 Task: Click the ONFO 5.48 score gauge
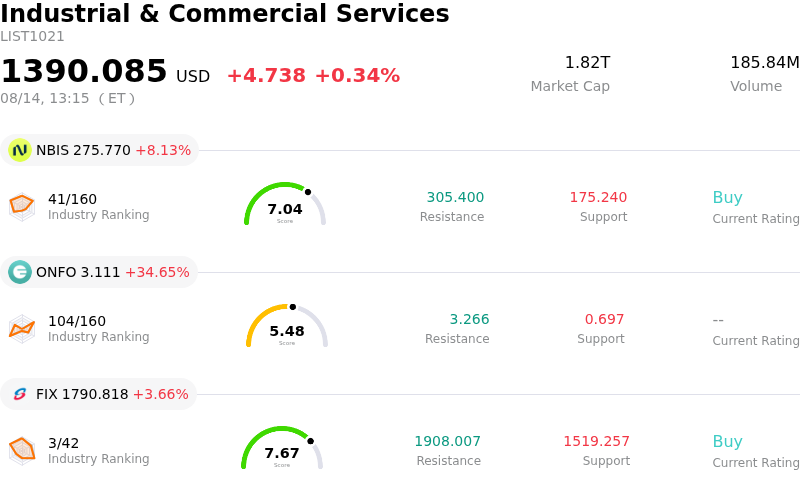[x=287, y=326]
